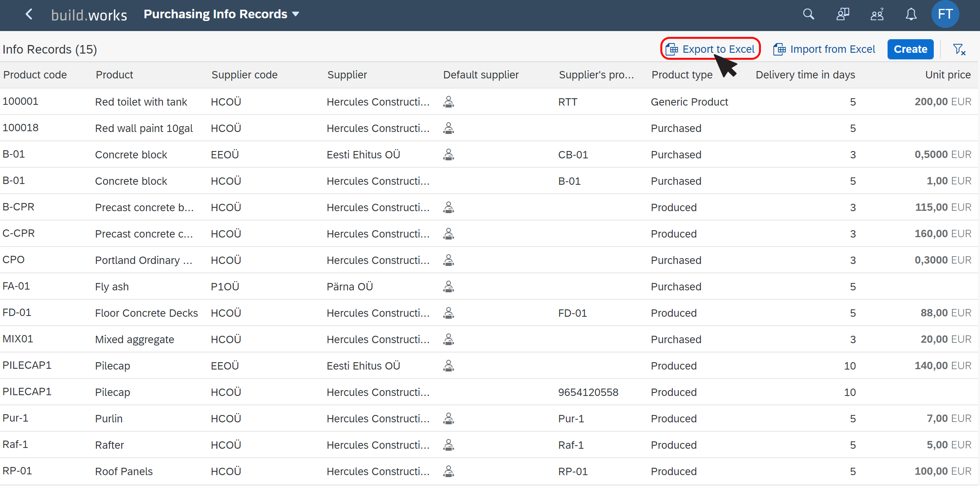This screenshot has height=486, width=980.
Task: Click Export to Excel
Action: tap(710, 49)
